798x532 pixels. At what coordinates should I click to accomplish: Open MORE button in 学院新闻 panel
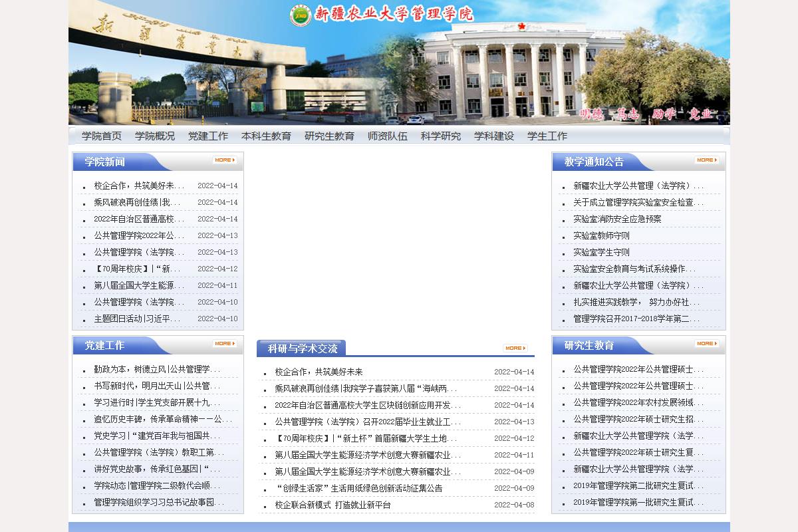tap(225, 160)
